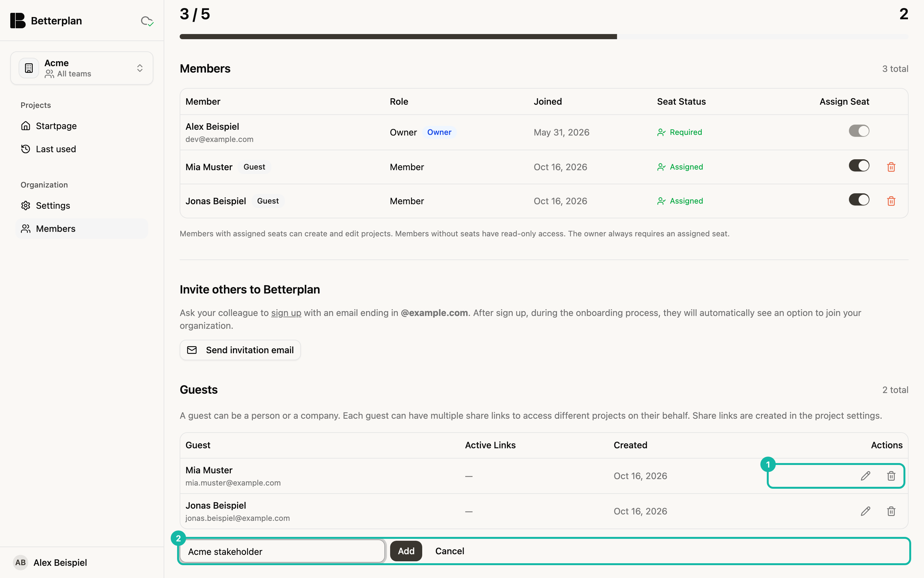
Task: Go to Last used projects
Action: click(82, 149)
